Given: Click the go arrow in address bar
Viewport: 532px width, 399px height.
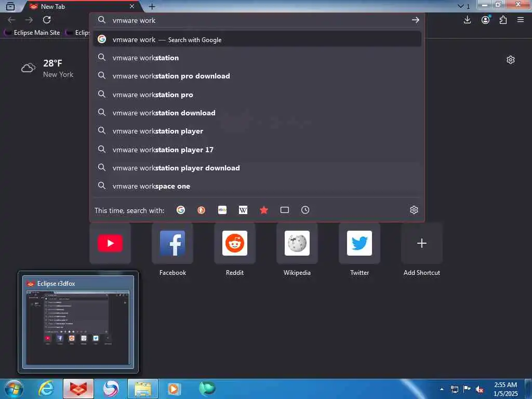Looking at the screenshot, I should coord(415,20).
